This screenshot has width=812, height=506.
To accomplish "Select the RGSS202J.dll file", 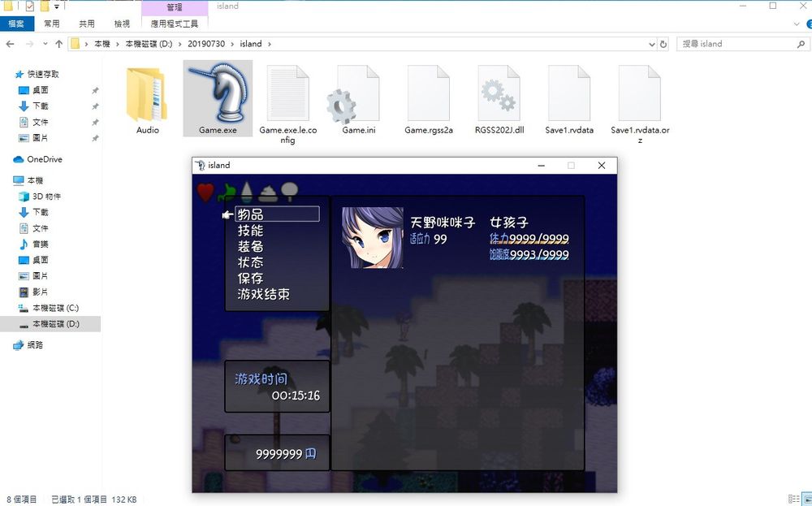I will click(499, 96).
